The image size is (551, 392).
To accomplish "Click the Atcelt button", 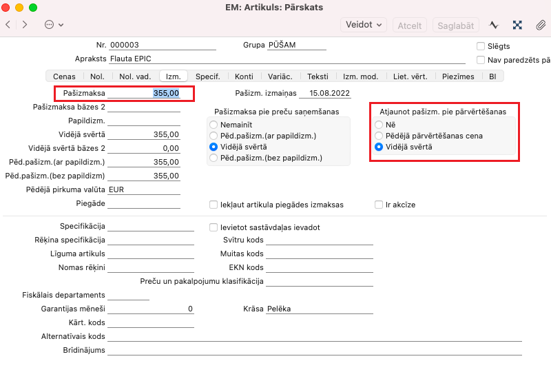I will [409, 25].
